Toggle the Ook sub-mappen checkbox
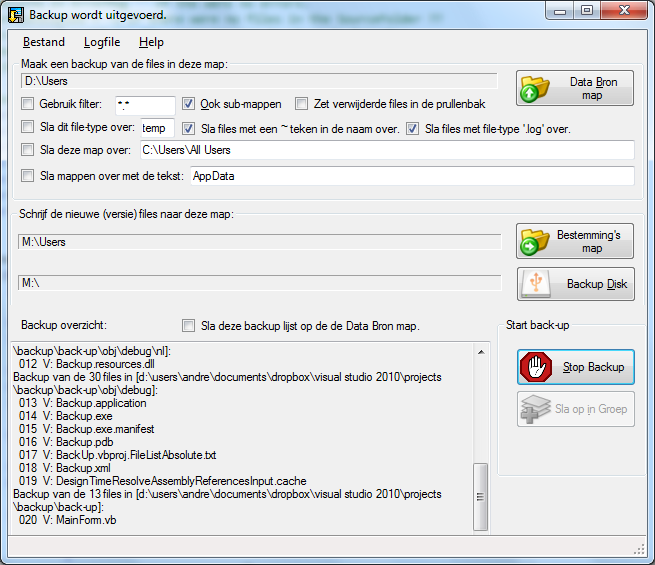Screen dimensions: 655x565 coord(189,104)
